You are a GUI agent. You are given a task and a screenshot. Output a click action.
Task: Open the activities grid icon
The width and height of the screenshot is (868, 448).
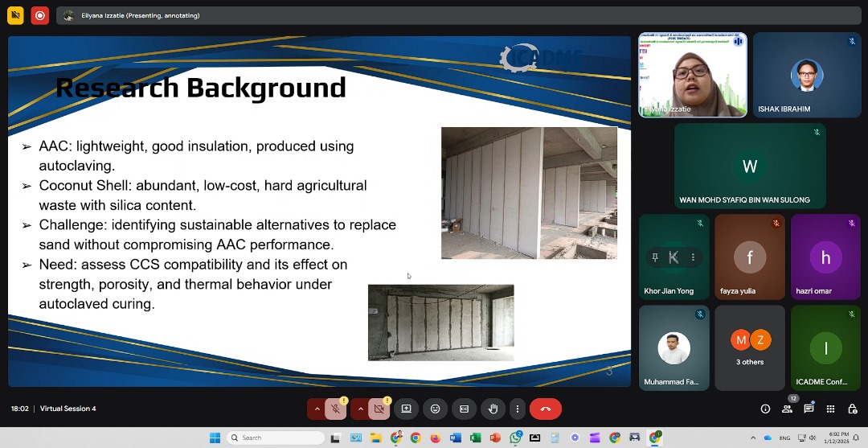pos(830,409)
